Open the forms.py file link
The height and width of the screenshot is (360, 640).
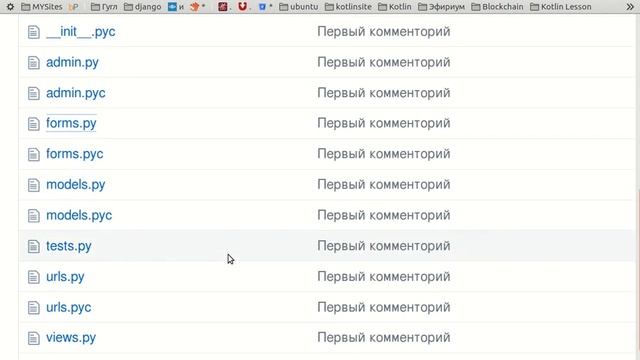point(71,123)
